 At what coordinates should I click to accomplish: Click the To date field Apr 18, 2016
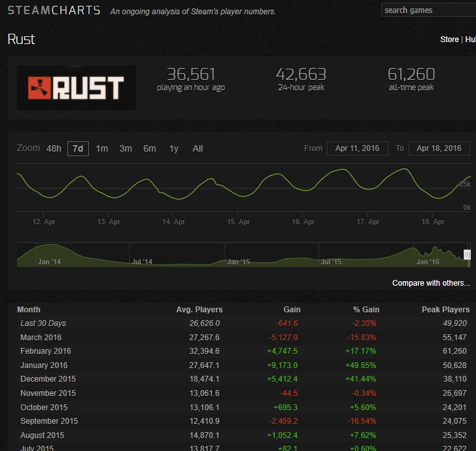coord(439,148)
